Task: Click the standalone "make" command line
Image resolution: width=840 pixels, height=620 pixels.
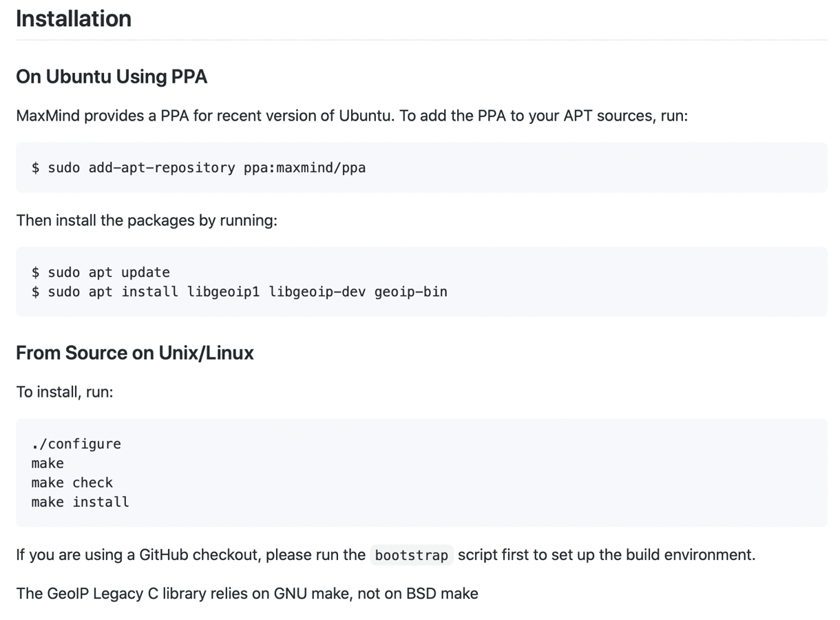Action: [x=48, y=464]
